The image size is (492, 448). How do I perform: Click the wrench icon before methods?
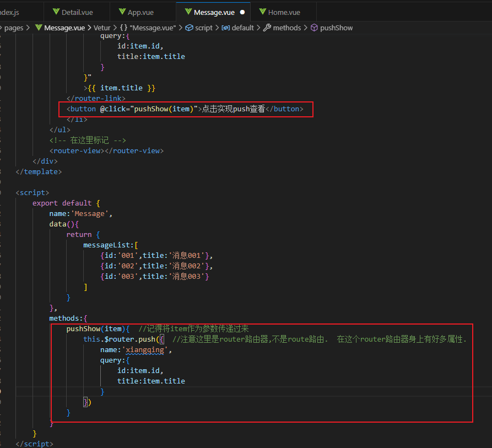(267, 28)
